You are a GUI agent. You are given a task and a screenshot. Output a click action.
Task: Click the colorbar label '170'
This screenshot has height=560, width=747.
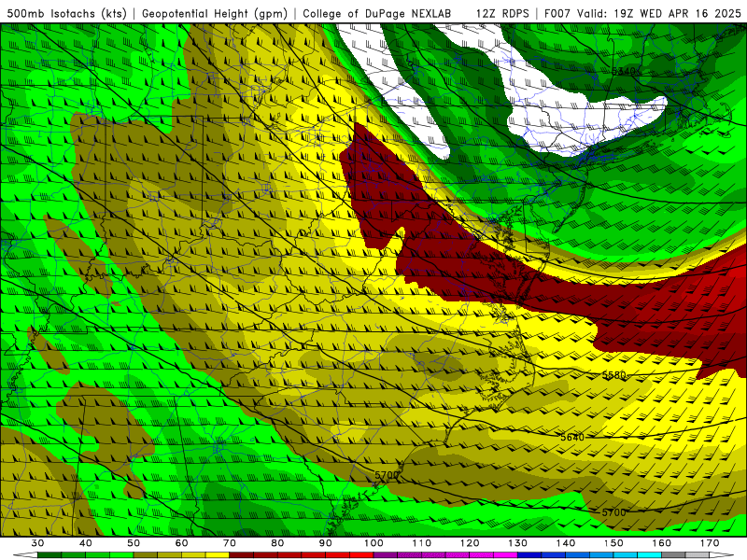(710, 543)
